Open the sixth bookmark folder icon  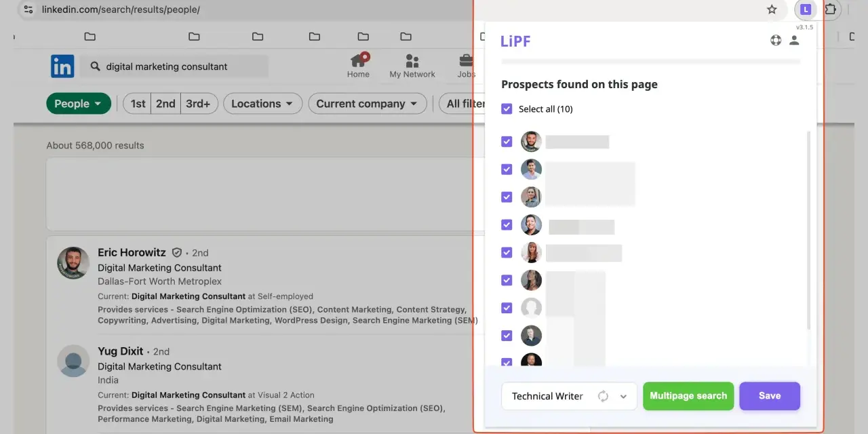coord(406,37)
